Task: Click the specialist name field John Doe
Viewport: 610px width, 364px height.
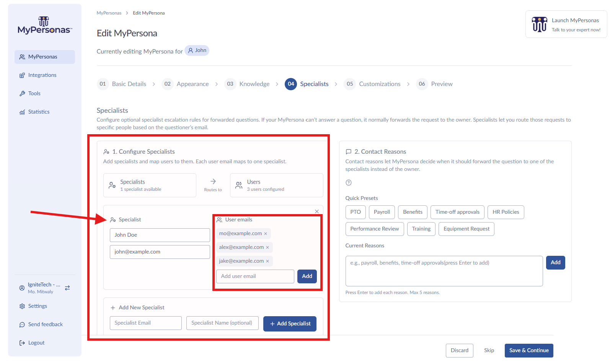Action: click(160, 235)
